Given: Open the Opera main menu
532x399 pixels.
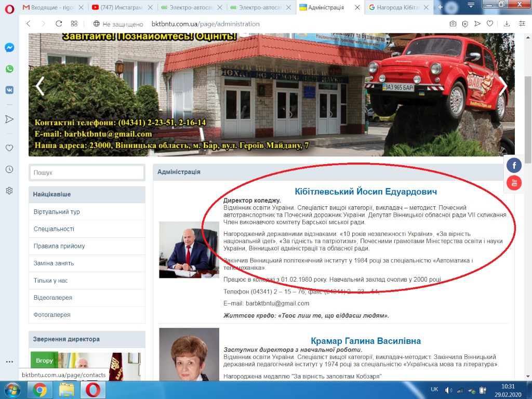Looking at the screenshot, I should tap(9, 8).
